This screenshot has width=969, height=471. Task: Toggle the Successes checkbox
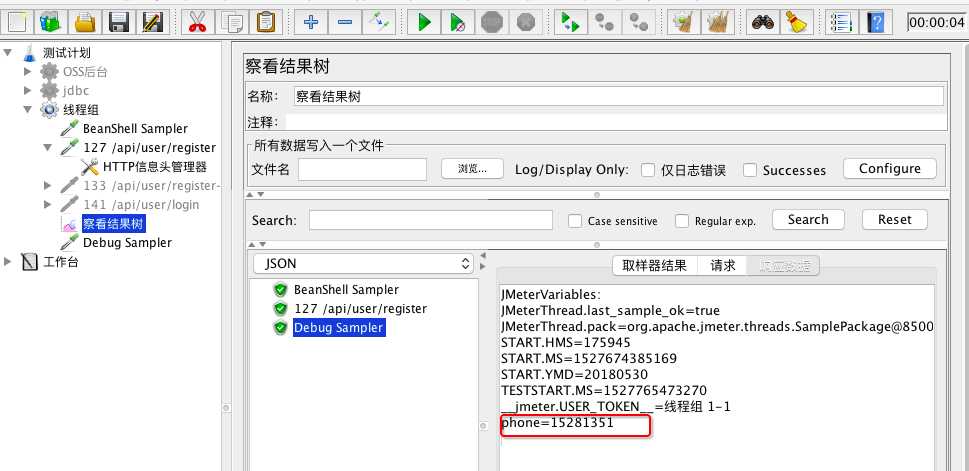pyautogui.click(x=750, y=170)
